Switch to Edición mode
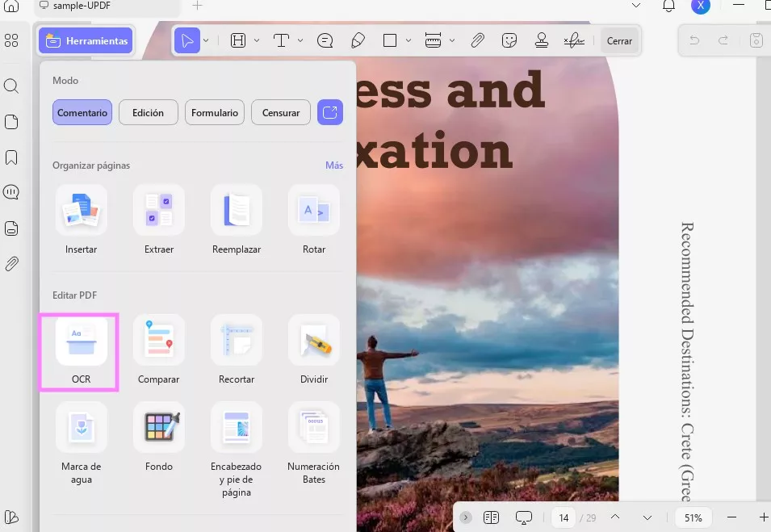 (149, 113)
